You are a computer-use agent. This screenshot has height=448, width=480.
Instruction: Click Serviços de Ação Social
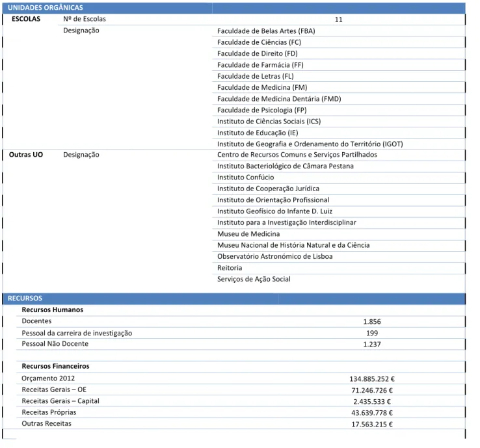254,279
